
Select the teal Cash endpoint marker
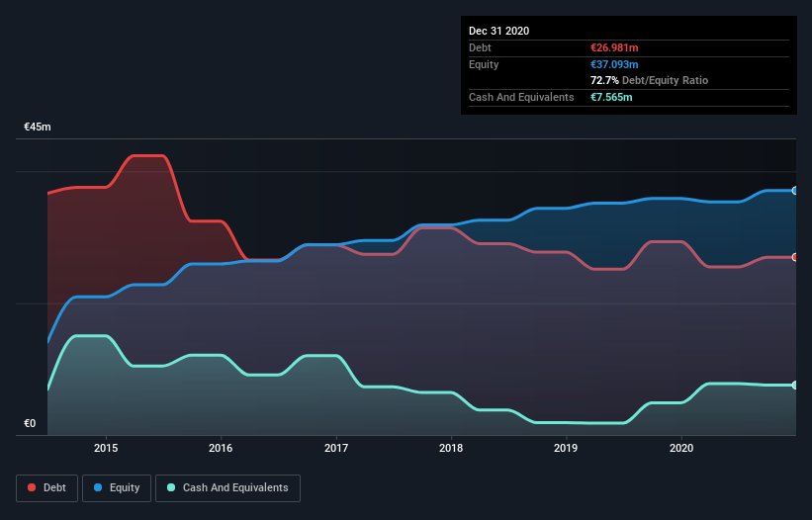point(795,385)
